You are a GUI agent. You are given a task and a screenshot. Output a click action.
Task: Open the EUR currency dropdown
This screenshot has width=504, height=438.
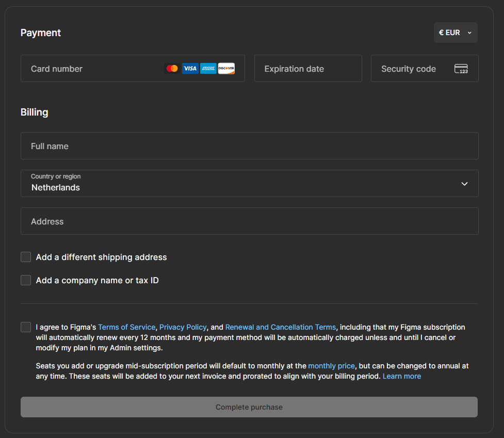[x=456, y=33]
